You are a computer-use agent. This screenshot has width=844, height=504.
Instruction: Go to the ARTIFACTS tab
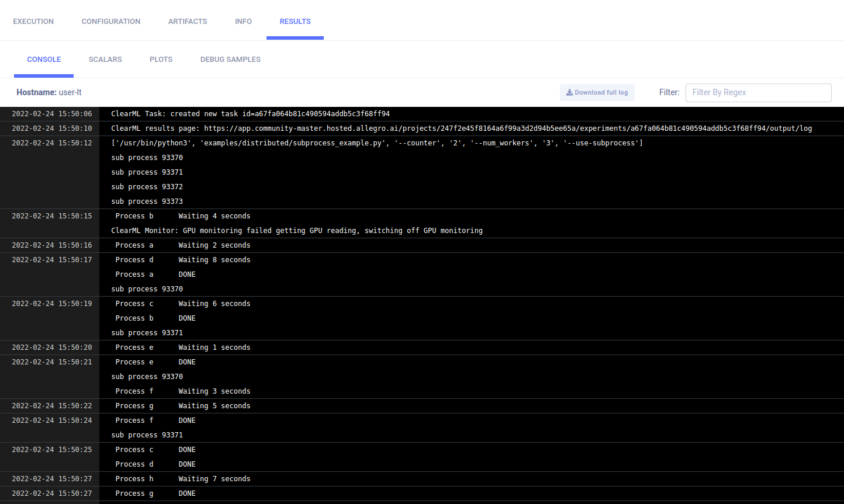click(x=188, y=22)
